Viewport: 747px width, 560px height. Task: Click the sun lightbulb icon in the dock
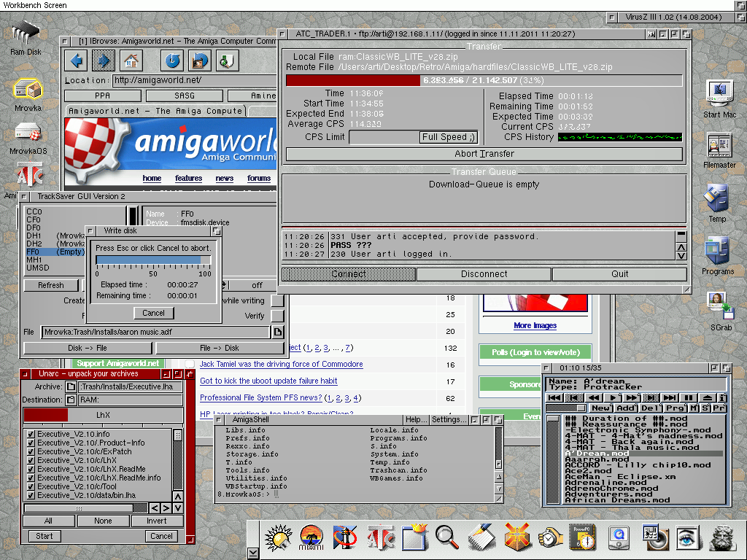pos(278,537)
